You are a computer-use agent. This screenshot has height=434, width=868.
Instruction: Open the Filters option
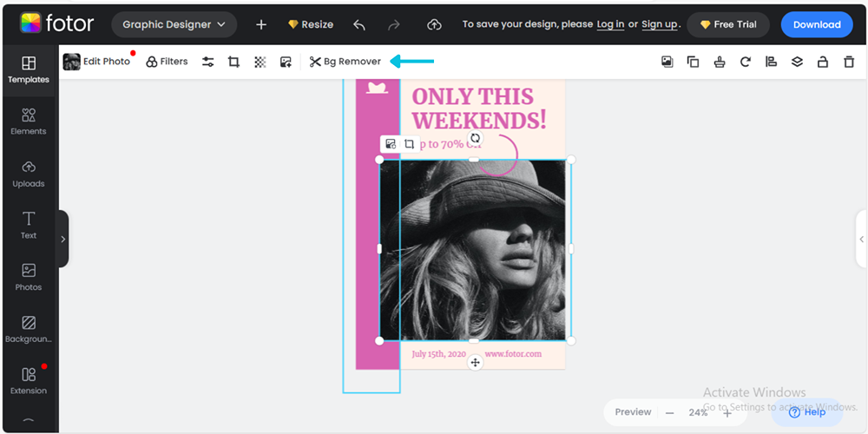point(168,62)
